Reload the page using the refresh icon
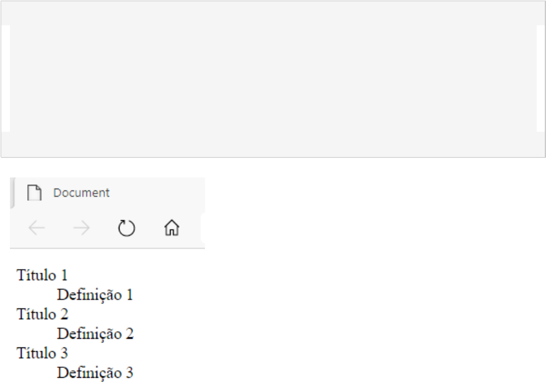546x392 pixels. coord(126,228)
